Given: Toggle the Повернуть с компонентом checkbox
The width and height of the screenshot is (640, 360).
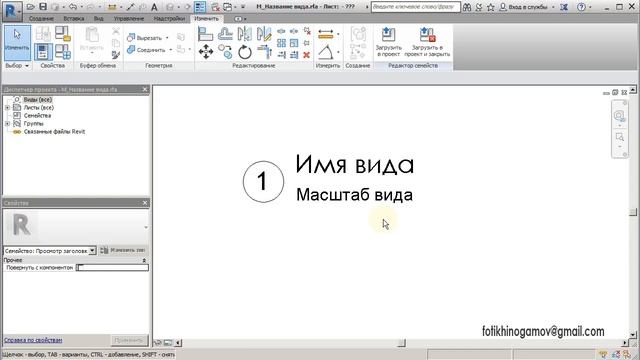Looking at the screenshot, I should 80,268.
